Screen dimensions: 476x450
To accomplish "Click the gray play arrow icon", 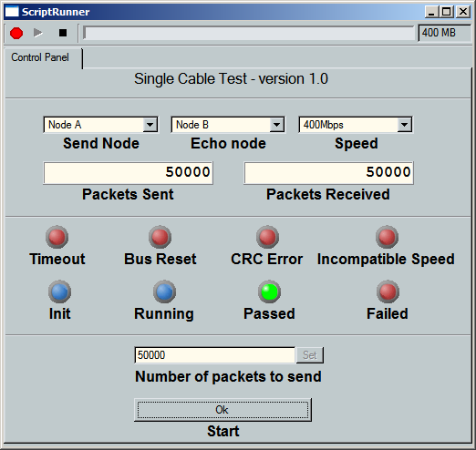I will pyautogui.click(x=38, y=33).
